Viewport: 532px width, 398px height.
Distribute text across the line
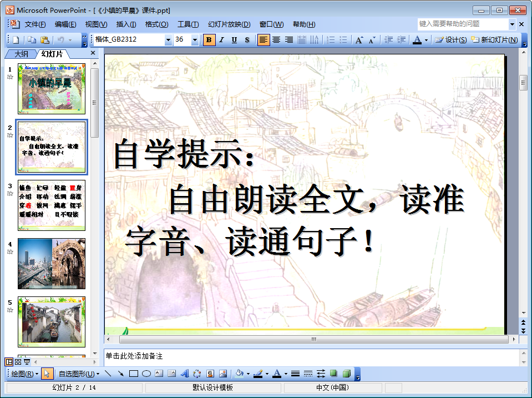pyautogui.click(x=301, y=40)
